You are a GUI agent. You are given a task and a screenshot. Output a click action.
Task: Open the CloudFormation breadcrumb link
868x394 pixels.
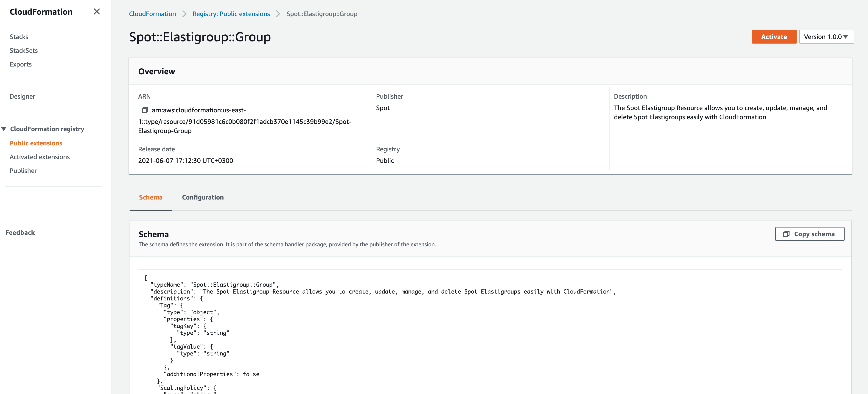click(152, 14)
